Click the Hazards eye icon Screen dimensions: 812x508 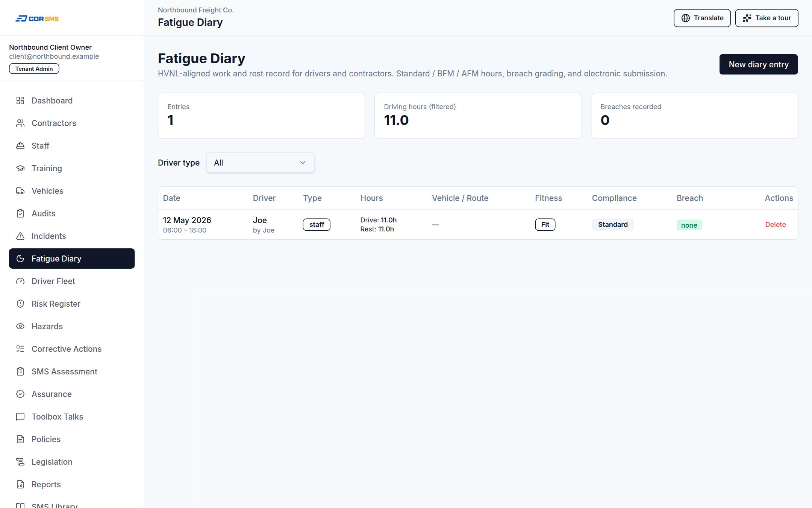point(20,326)
